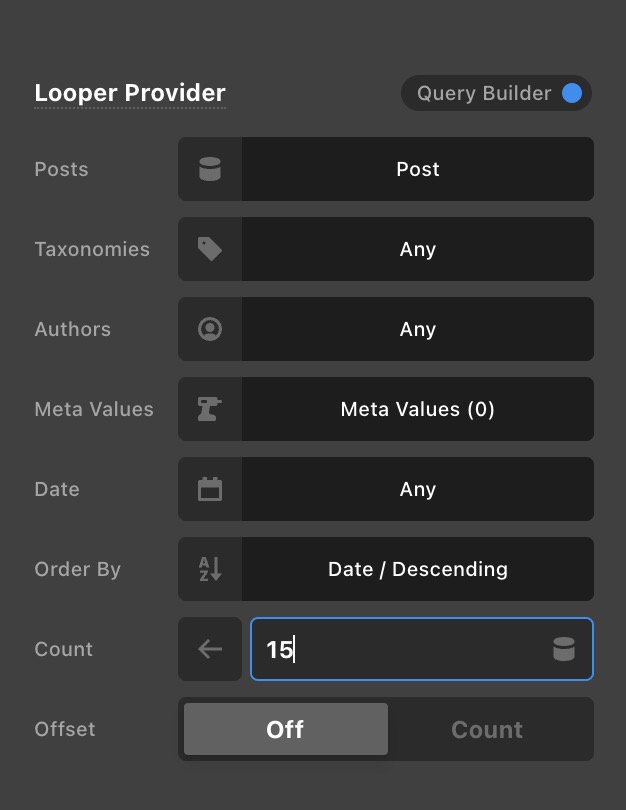The height and width of the screenshot is (810, 626).
Task: Click the Order By A-Z sort icon
Action: (210, 569)
